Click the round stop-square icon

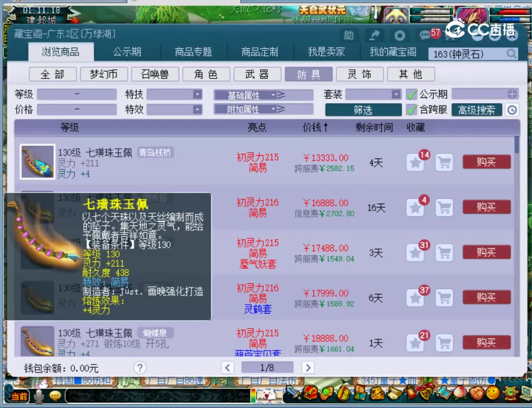(399, 35)
